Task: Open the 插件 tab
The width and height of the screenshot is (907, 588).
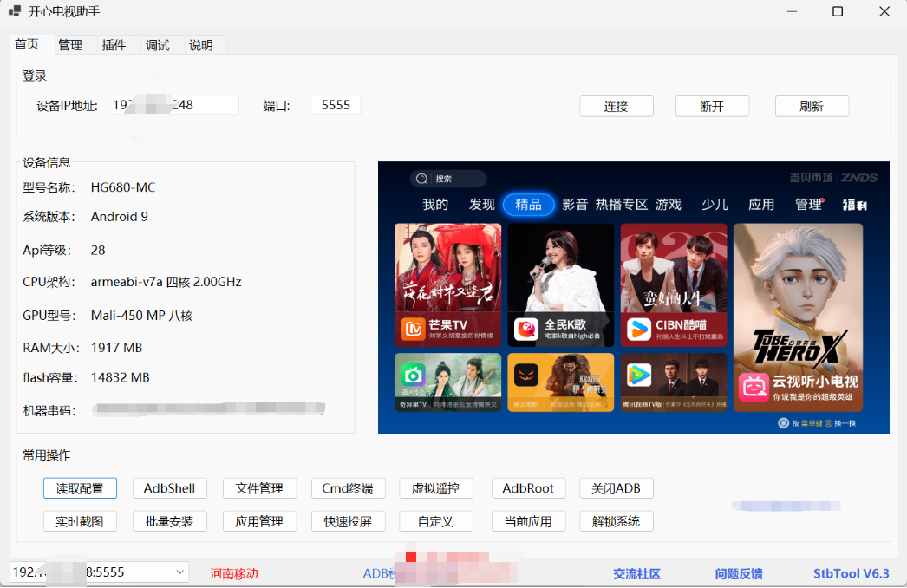Action: tap(114, 44)
